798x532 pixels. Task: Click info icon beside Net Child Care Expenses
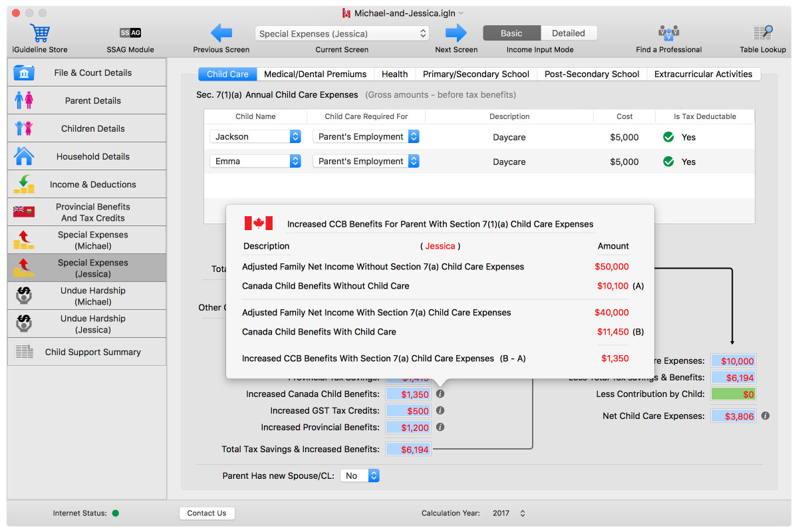click(x=765, y=416)
